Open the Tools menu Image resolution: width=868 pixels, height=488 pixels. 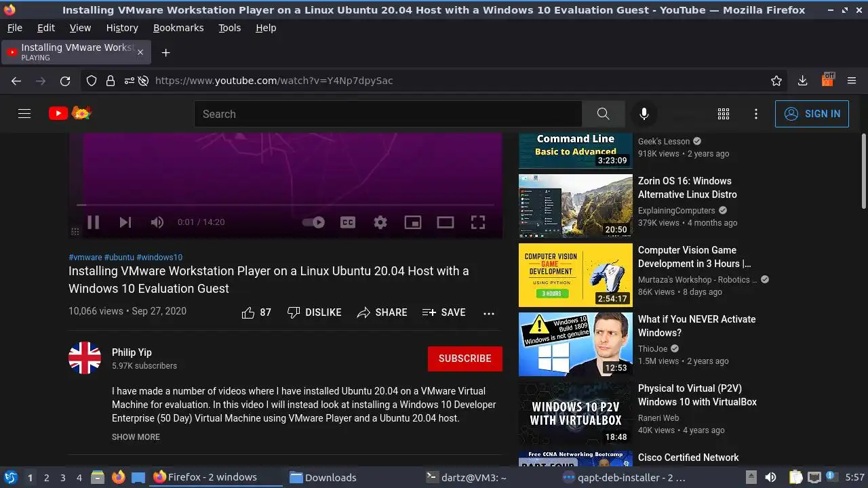(230, 28)
